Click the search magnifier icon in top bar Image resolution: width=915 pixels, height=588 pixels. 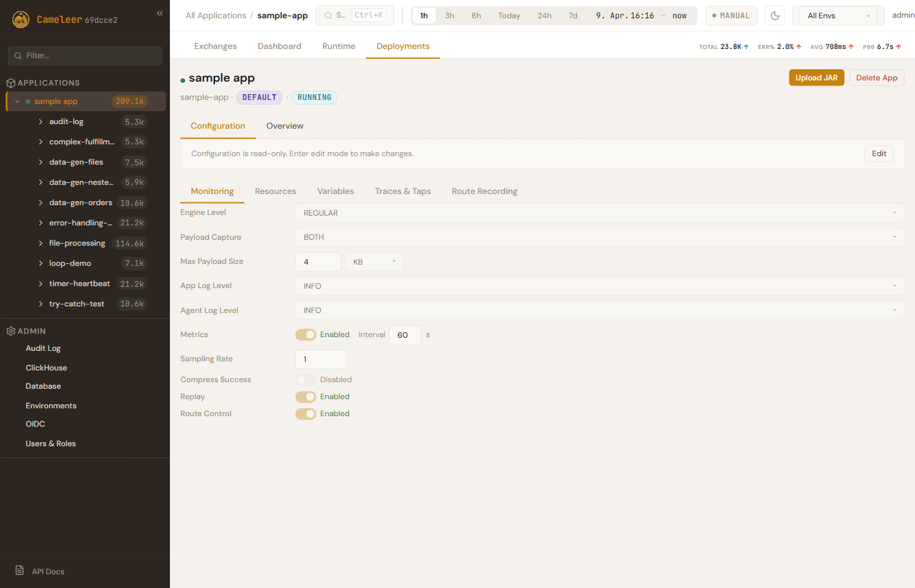coord(329,16)
